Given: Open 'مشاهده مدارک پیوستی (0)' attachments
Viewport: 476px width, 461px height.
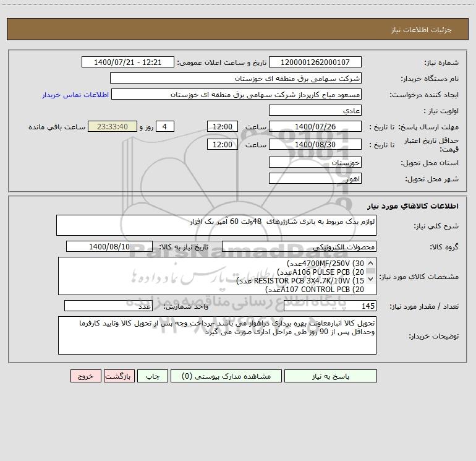Looking at the screenshot, I should pos(226,376).
